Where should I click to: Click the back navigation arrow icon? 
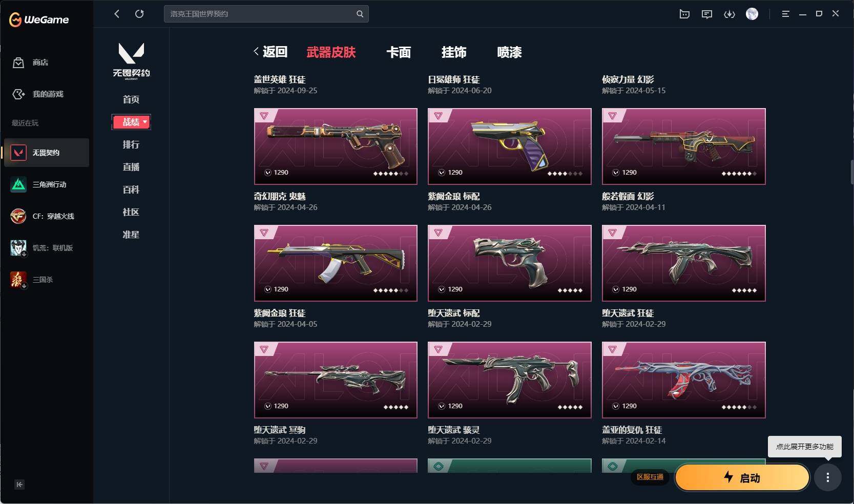(x=117, y=14)
